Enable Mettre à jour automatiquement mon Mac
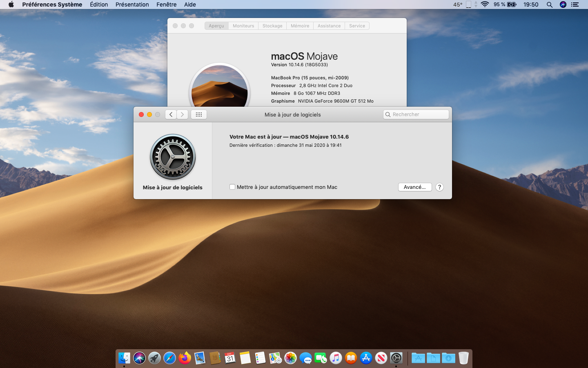588x368 pixels. coord(232,187)
